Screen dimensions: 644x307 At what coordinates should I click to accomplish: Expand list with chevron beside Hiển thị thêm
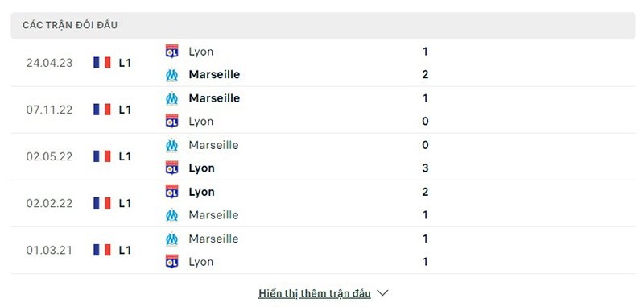(382, 293)
